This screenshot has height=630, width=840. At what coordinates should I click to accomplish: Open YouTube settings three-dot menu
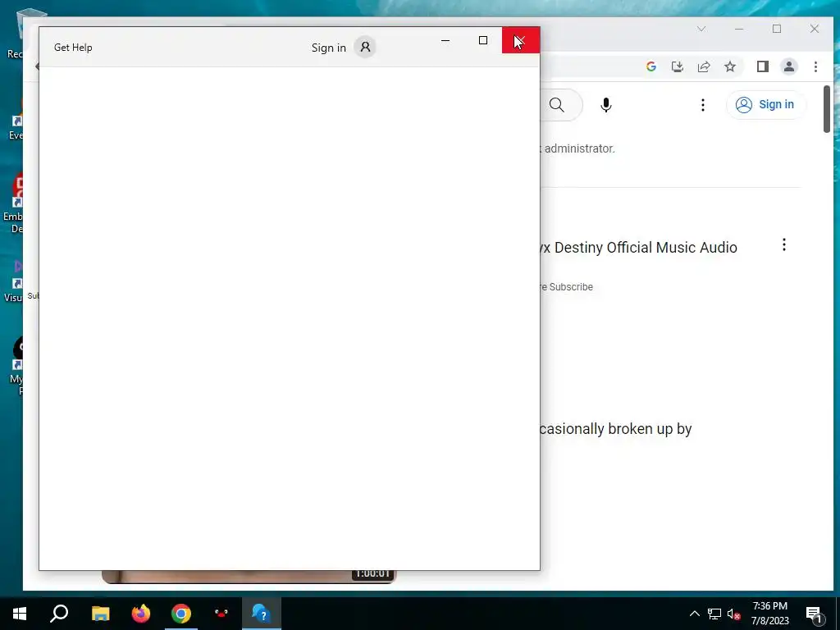702,105
